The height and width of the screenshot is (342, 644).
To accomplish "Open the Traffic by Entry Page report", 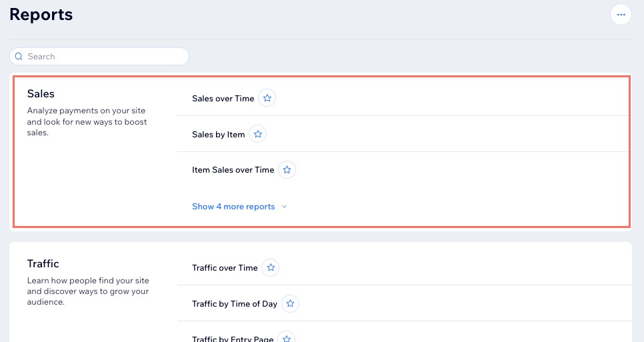I will pyautogui.click(x=233, y=339).
